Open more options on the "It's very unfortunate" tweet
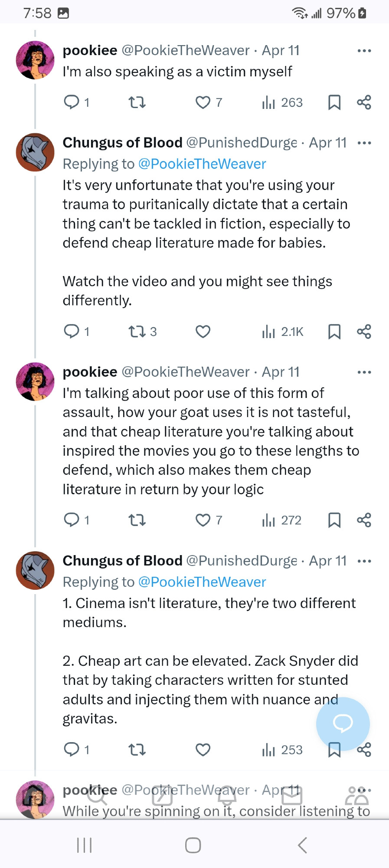Viewport: 389px width, 868px height. [364, 143]
